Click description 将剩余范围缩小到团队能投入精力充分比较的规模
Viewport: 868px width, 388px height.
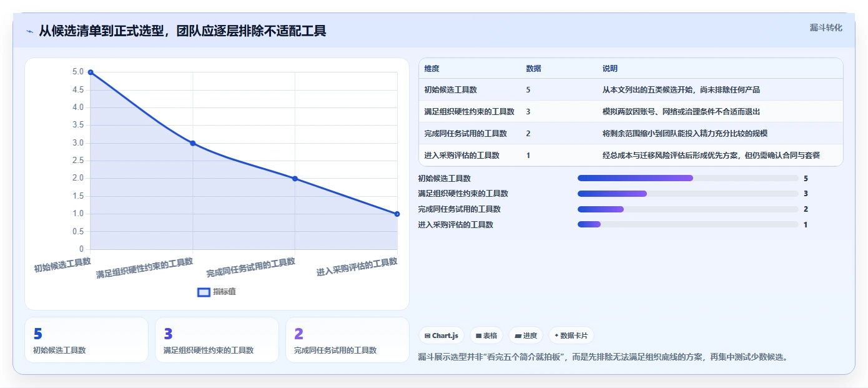(x=685, y=134)
